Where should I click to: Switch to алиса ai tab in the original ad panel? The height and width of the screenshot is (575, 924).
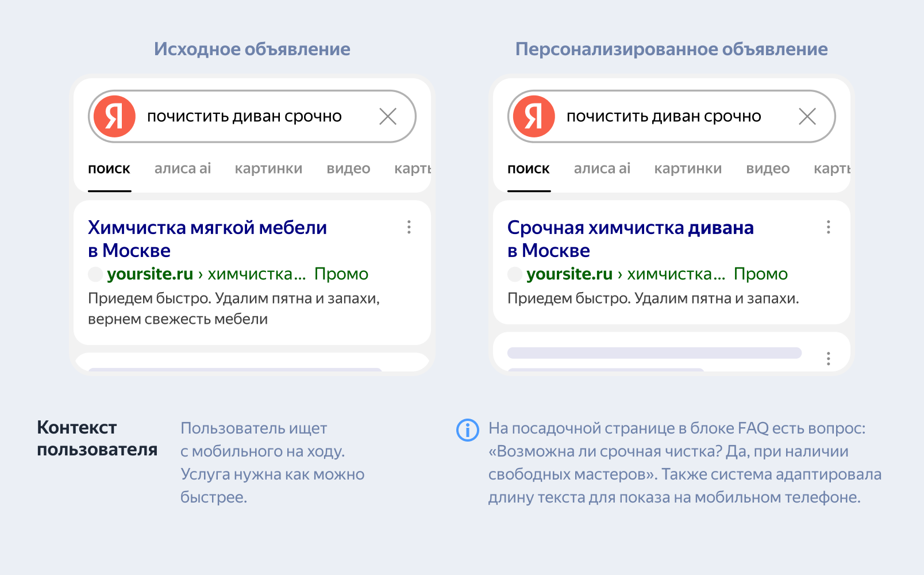(183, 168)
